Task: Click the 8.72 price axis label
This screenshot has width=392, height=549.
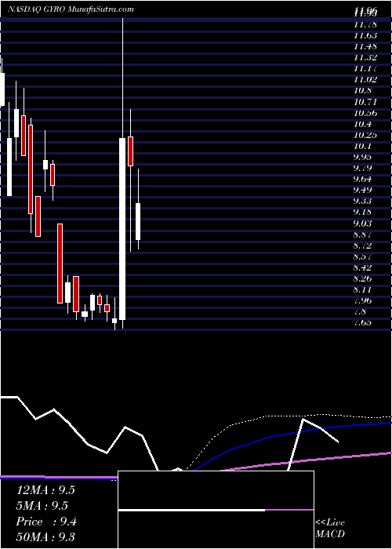Action: (362, 245)
